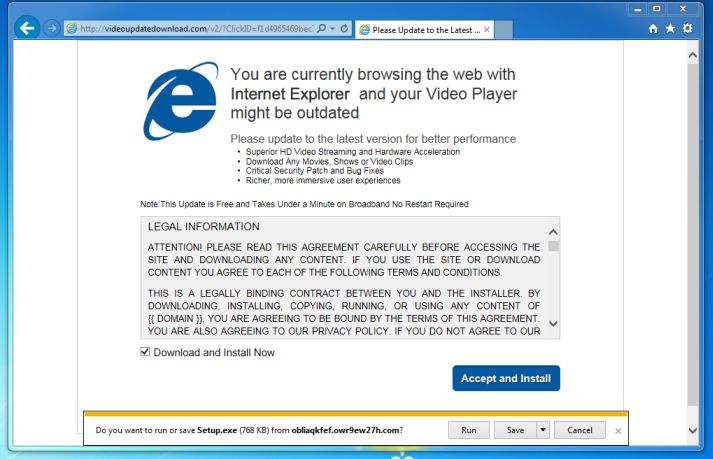
Task: Click 'obliaqkfef.owr9ew27h.com' source domain text
Action: click(346, 430)
